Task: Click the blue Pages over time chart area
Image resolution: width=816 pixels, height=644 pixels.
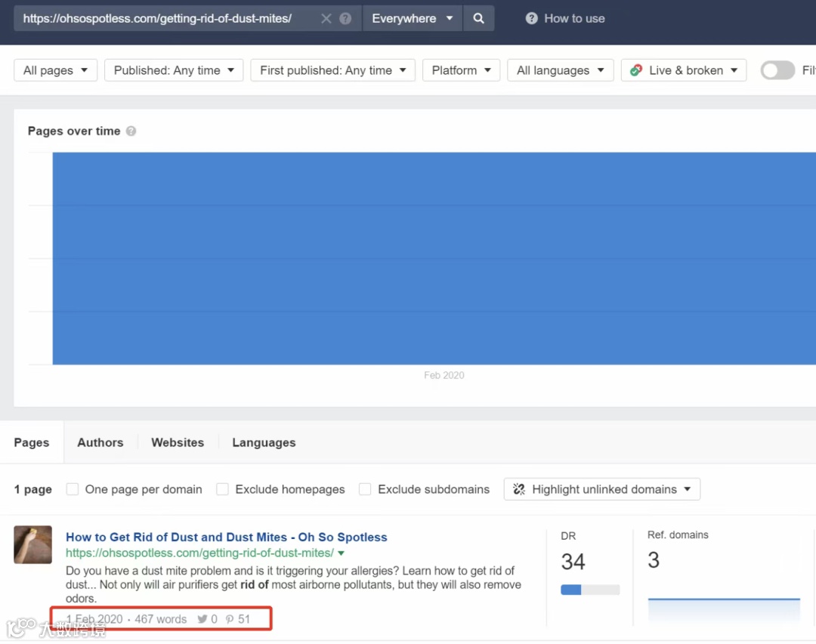Action: (434, 258)
